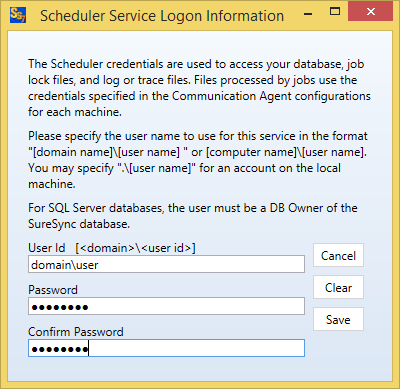Image resolution: width=400 pixels, height=389 pixels.
Task: Click the "Confirm Password" label text
Action: (x=76, y=332)
